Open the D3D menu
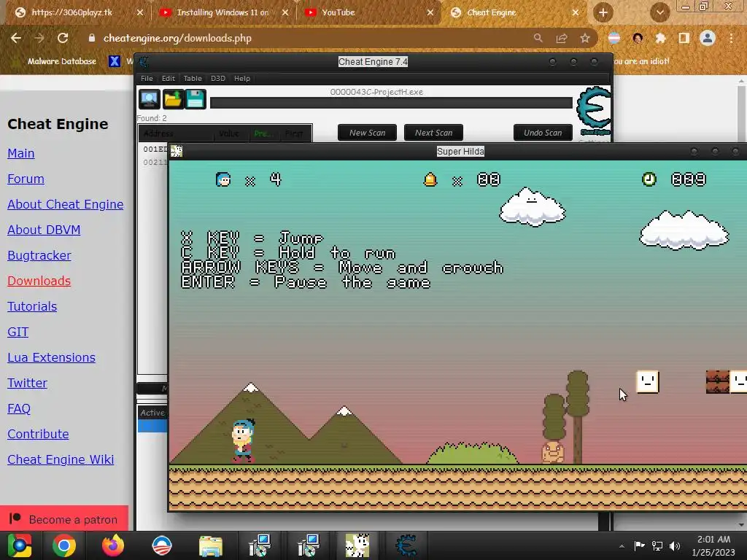The image size is (747, 560). [x=218, y=79]
